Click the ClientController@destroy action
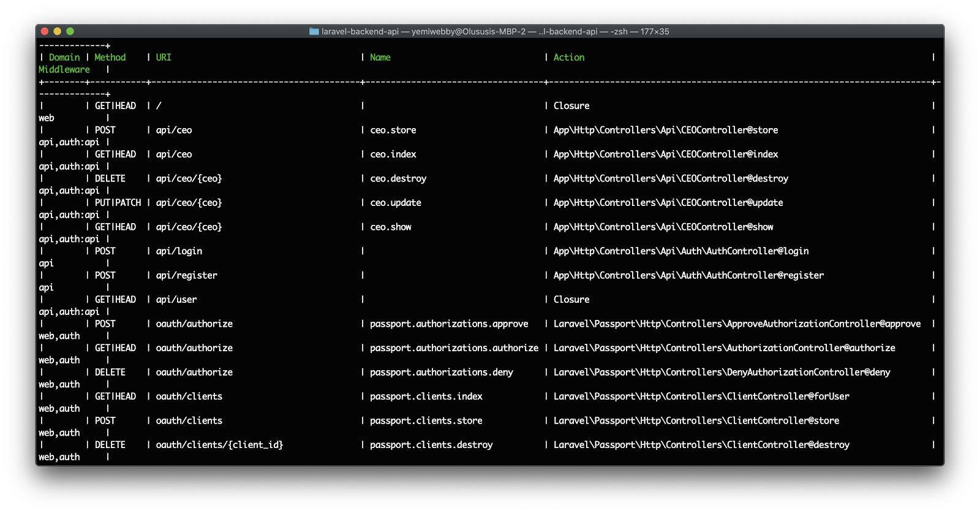The width and height of the screenshot is (980, 513). tap(701, 444)
